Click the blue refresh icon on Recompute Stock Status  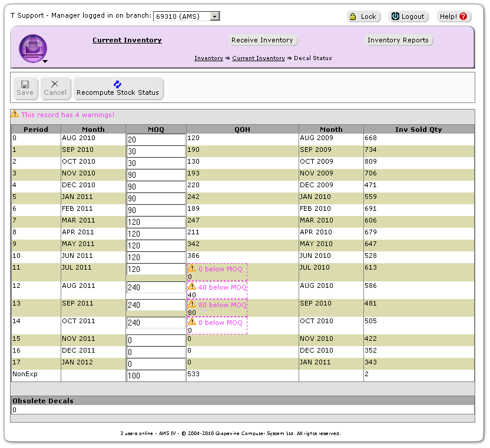point(118,84)
